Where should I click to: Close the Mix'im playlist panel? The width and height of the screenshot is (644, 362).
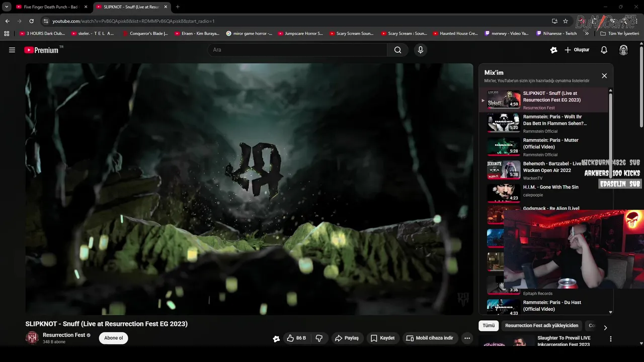[x=604, y=76]
